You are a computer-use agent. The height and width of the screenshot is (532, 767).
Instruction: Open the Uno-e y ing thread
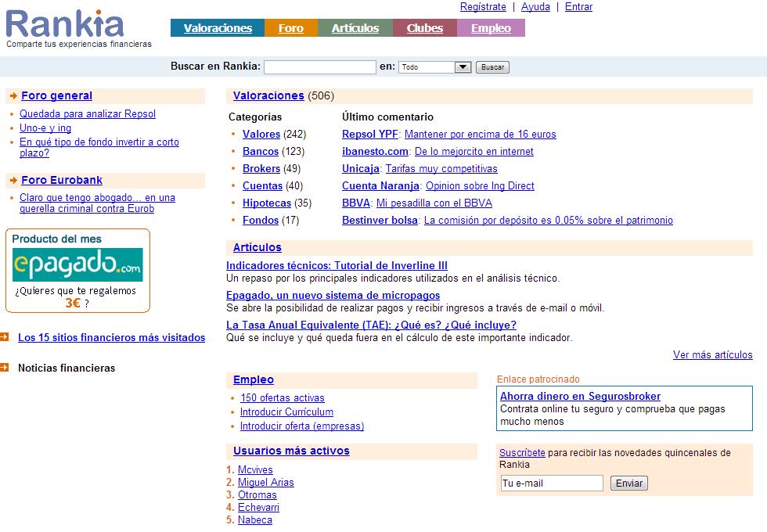pos(45,128)
